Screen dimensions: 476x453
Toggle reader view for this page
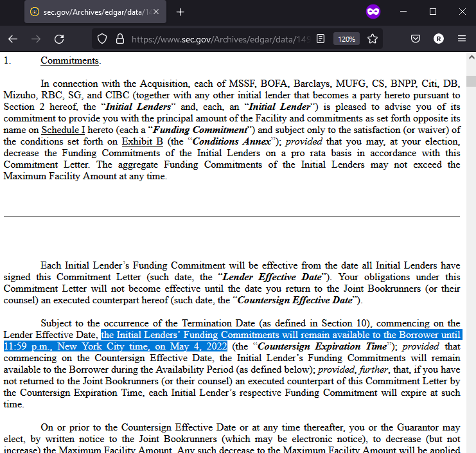pos(321,39)
